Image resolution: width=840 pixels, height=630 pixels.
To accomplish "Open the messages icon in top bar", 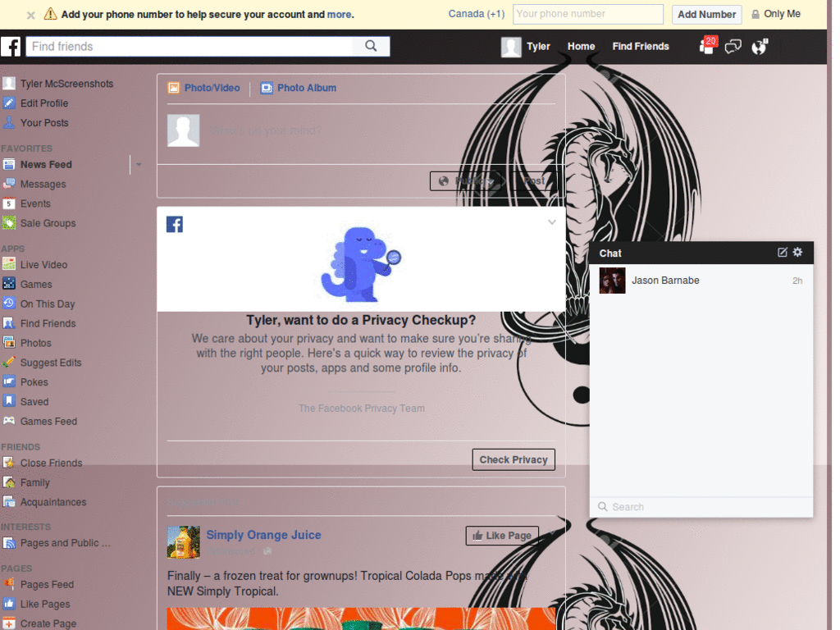I will tap(733, 47).
